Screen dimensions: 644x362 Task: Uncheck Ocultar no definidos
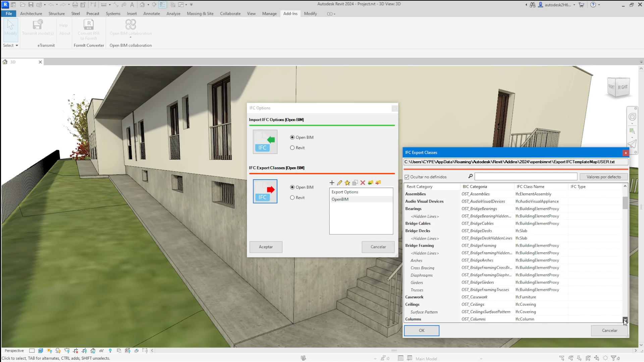(407, 177)
